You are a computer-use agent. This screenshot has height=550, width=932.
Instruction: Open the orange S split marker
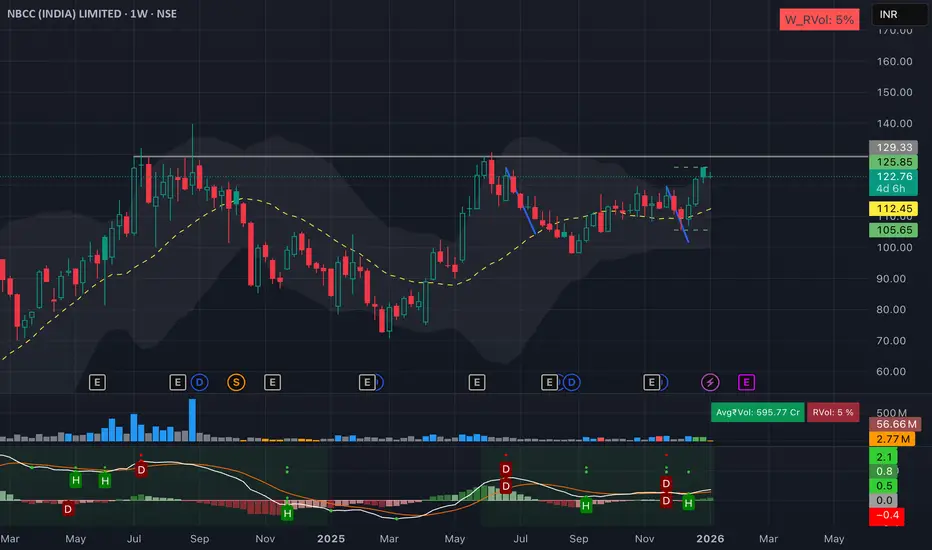[x=236, y=382]
